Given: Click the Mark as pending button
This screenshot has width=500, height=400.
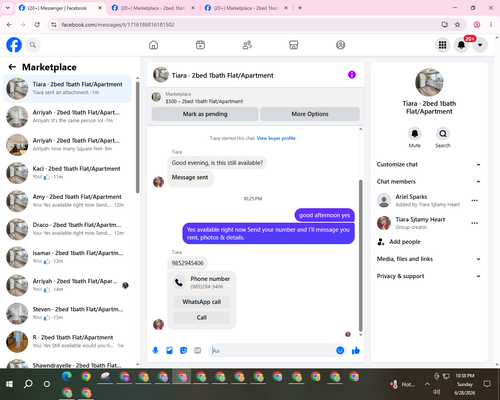Looking at the screenshot, I should (x=205, y=114).
